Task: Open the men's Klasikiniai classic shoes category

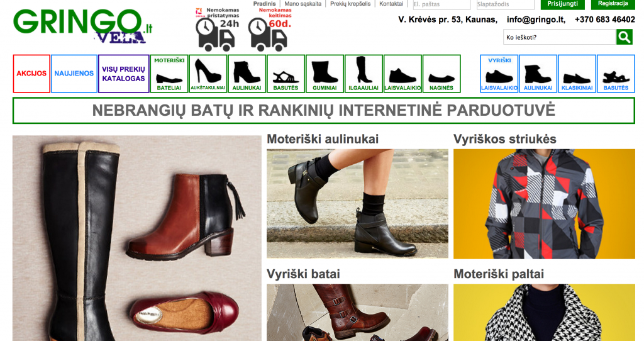Action: (577, 74)
